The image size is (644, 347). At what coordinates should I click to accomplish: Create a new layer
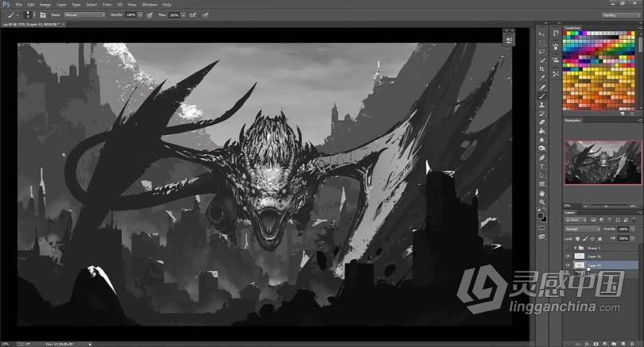coord(623,344)
